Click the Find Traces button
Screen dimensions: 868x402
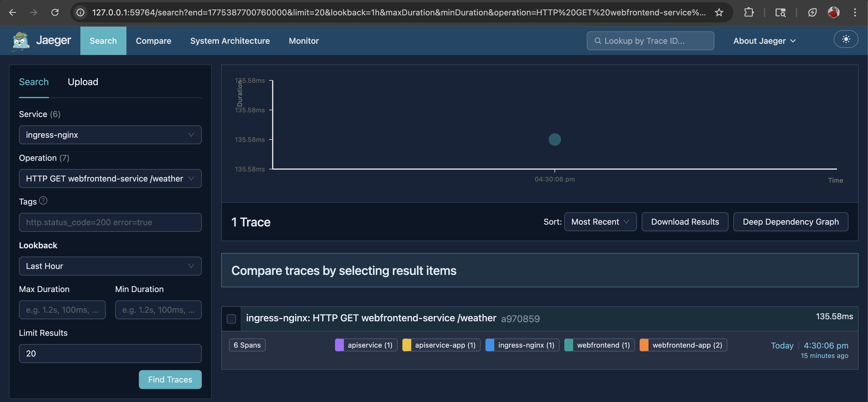[170, 380]
